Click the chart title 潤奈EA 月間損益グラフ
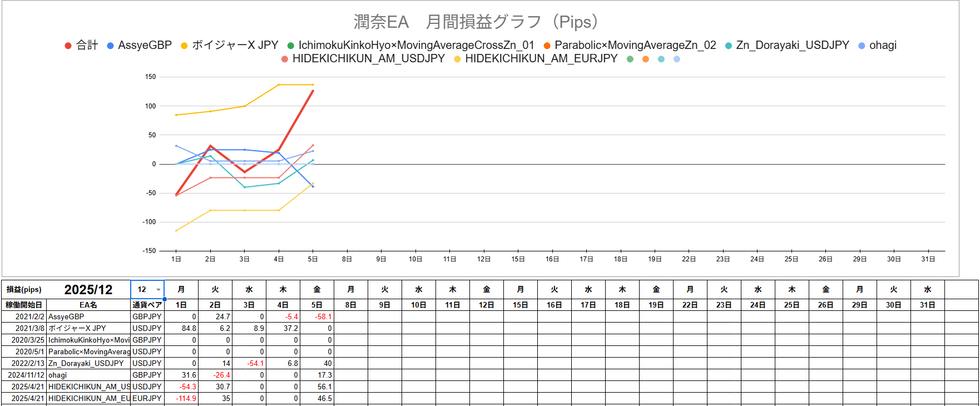Viewport: 980px width, 406px height. 476,22
